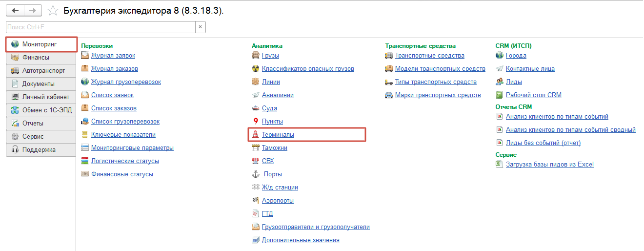Open the Документы section

tap(41, 84)
